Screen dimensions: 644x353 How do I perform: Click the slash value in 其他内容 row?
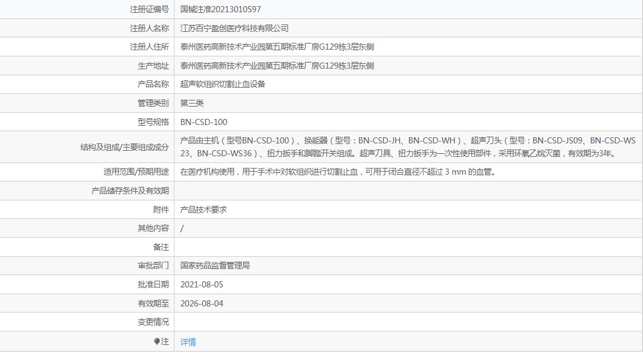(x=182, y=229)
